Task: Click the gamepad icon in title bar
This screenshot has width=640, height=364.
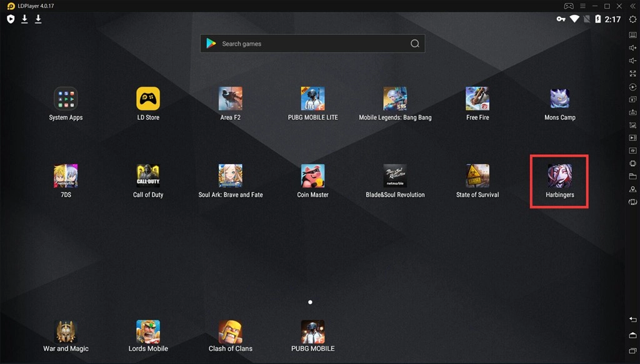Action: click(x=569, y=6)
